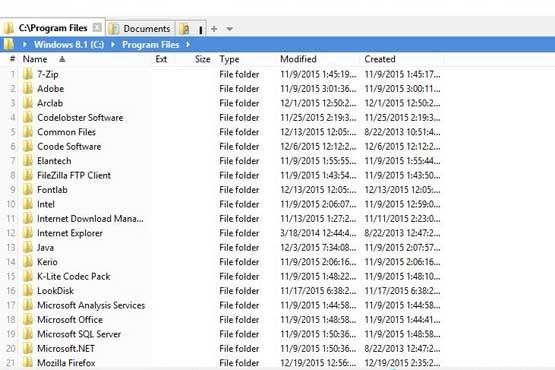Screen dimensions: 555x370
Task: Select the Elantech folder icon
Action: 28,161
